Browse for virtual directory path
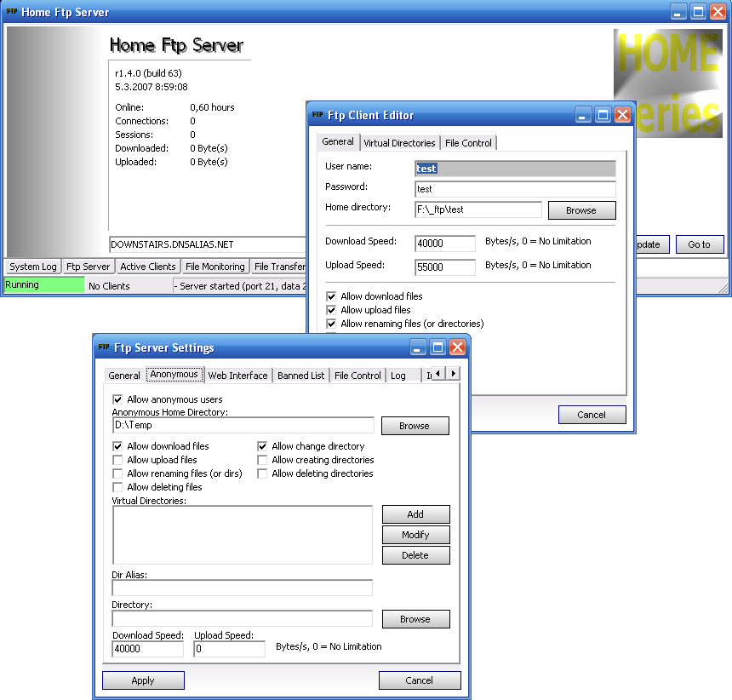 (x=415, y=619)
